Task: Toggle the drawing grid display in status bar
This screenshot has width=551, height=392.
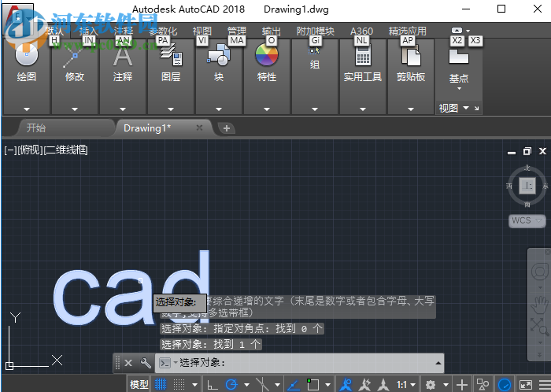Action: pyautogui.click(x=161, y=385)
